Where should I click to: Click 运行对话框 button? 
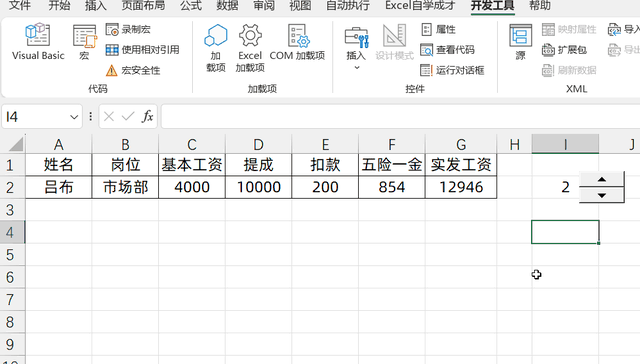coord(452,70)
